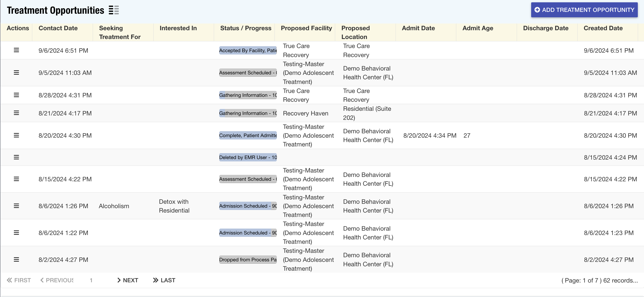Open actions menu for 9/6/2024 6:51 PM row
This screenshot has height=297, width=644.
click(x=16, y=50)
